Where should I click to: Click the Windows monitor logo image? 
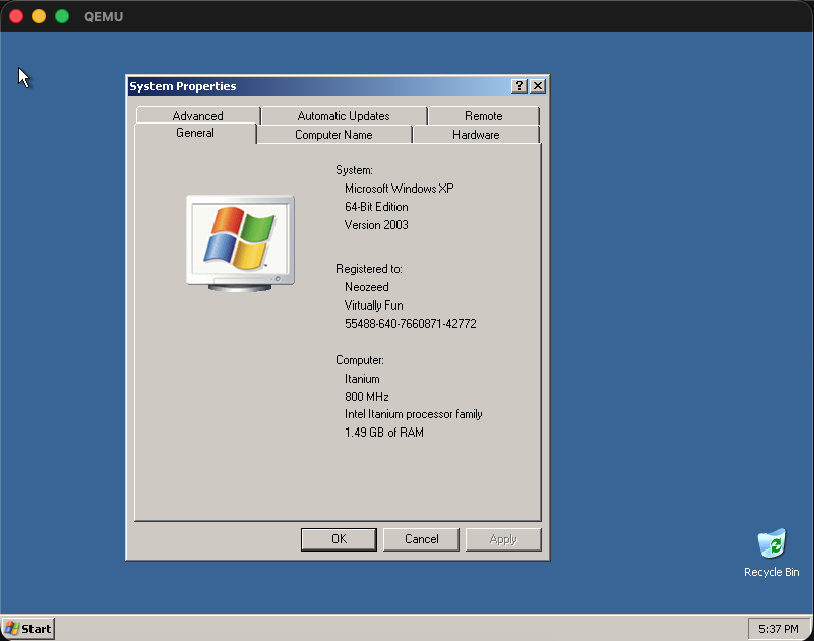(240, 243)
